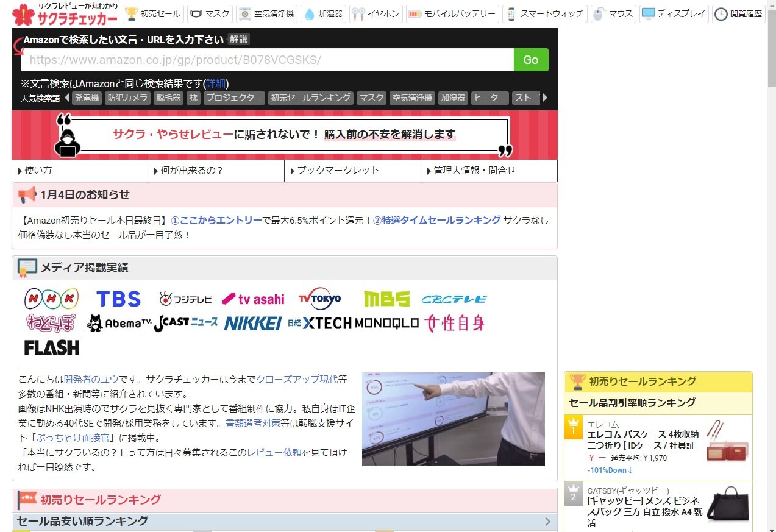This screenshot has width=776, height=532.
Task: Click the NHK appearance photo thumbnail
Action: point(454,419)
